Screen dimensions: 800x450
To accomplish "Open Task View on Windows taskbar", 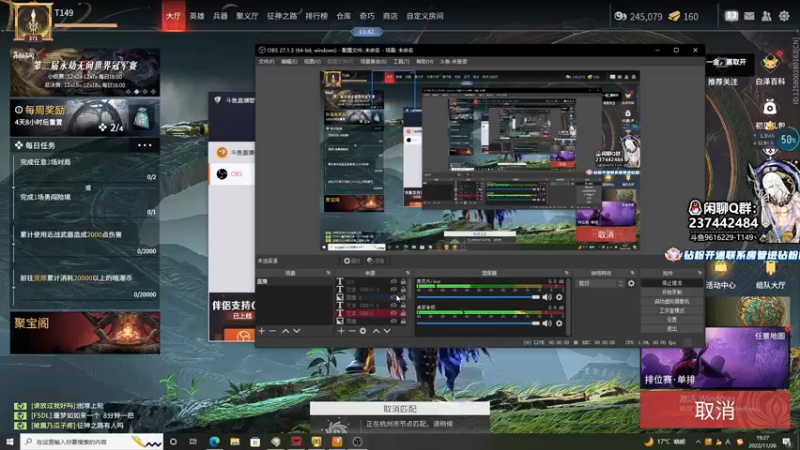I will [193, 441].
